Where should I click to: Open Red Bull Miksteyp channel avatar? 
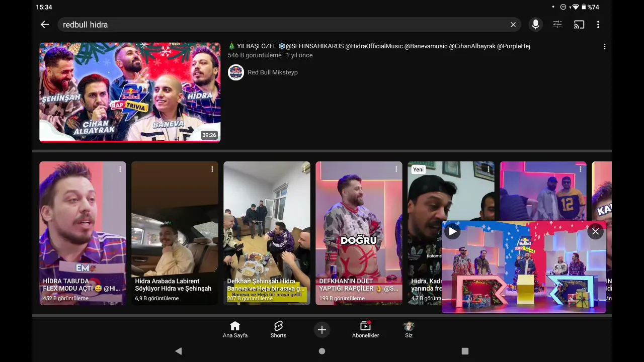(x=236, y=72)
